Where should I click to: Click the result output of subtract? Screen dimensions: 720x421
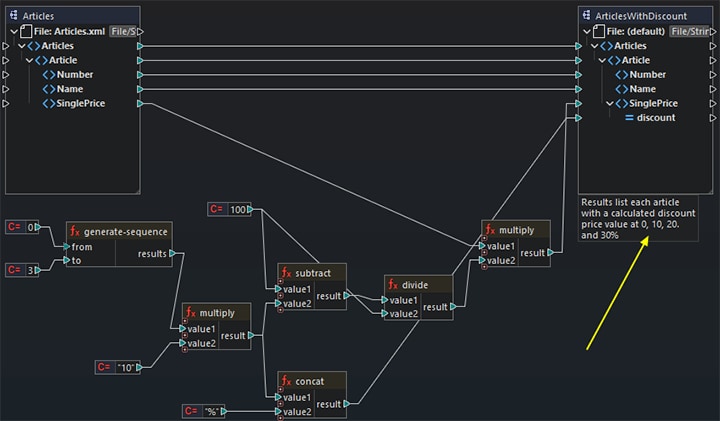[346, 296]
